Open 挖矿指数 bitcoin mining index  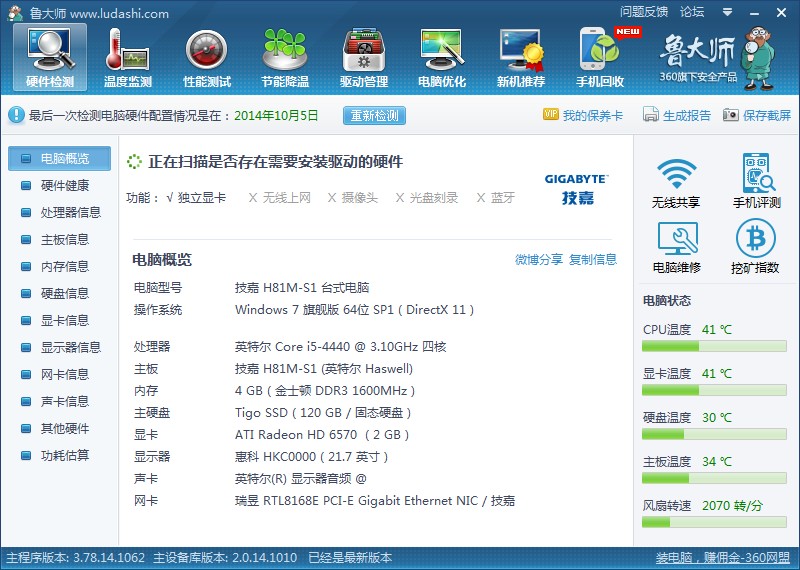755,247
